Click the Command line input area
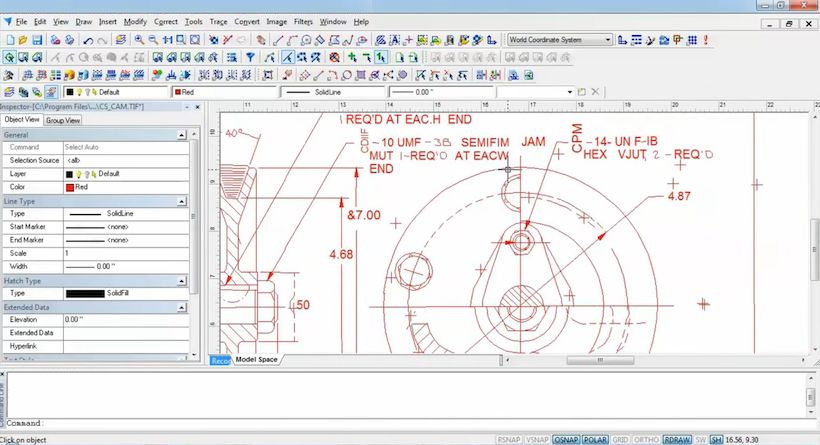This screenshot has height=445, width=820. pyautogui.click(x=408, y=423)
